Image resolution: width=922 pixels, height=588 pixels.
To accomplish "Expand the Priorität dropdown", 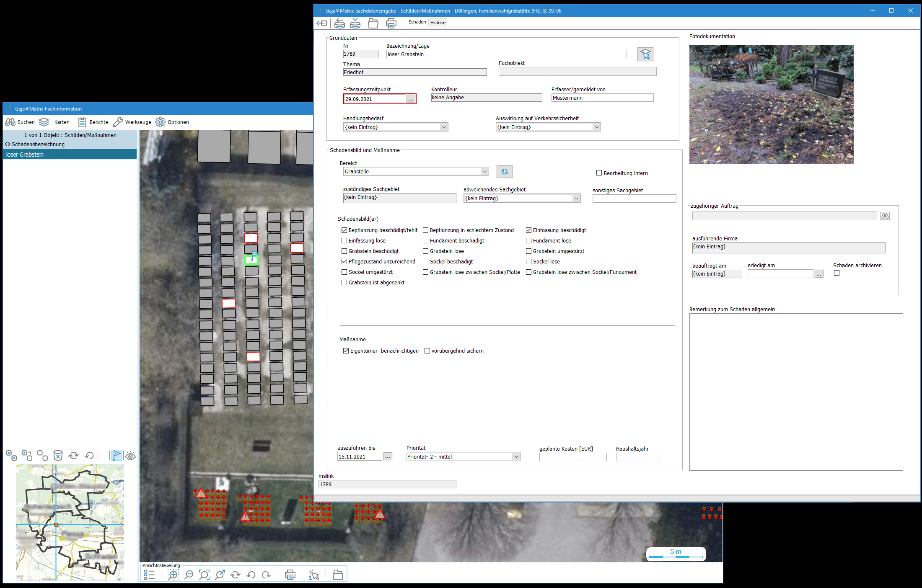I will point(516,457).
